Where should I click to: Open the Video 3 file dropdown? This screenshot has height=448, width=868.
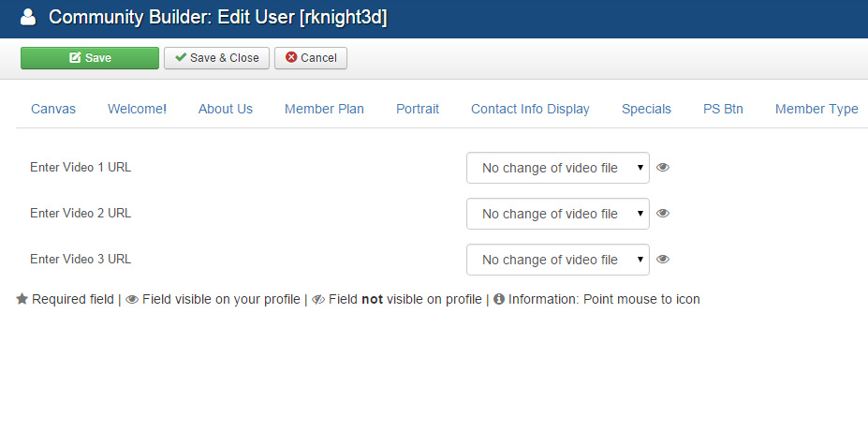[558, 260]
